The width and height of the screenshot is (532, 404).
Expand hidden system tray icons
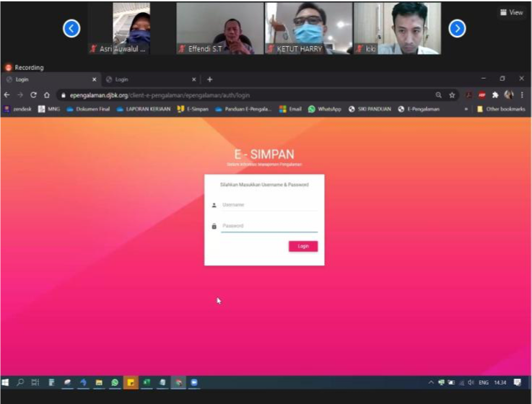click(431, 382)
